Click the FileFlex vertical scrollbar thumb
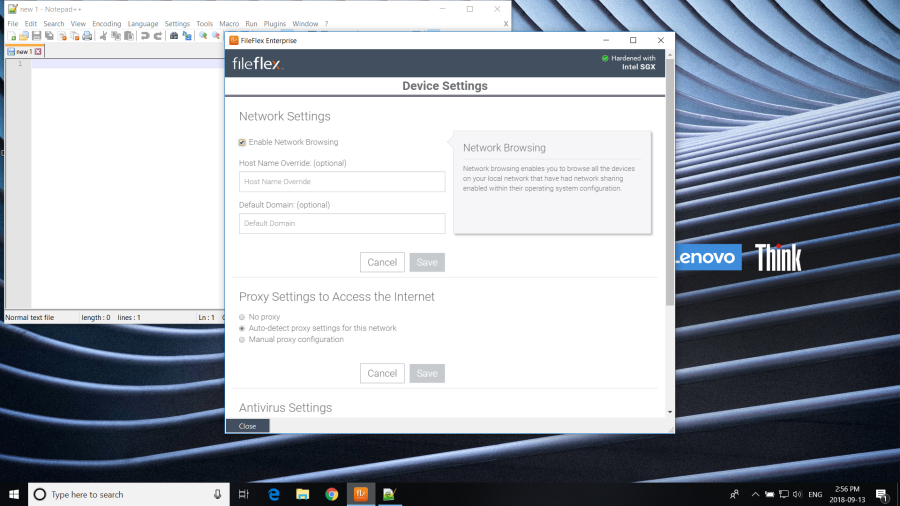This screenshot has height=506, width=900. (x=670, y=182)
